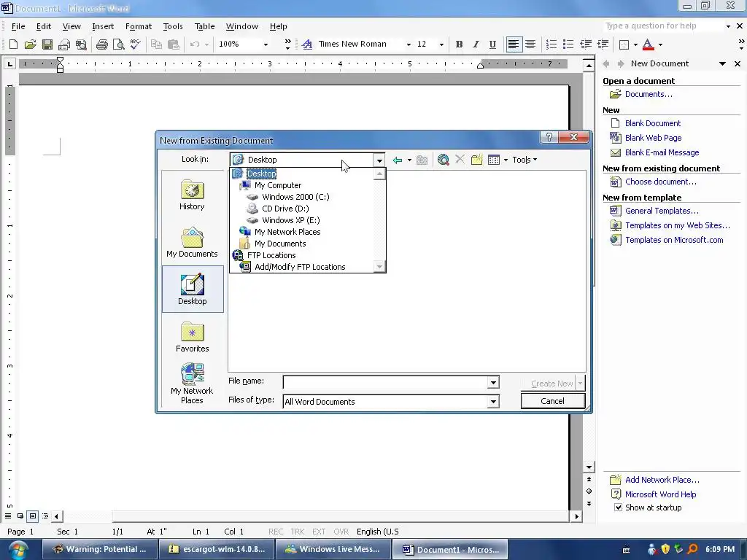The height and width of the screenshot is (560, 747).
Task: Click the Back arrow in dialog toolbar
Action: [398, 160]
